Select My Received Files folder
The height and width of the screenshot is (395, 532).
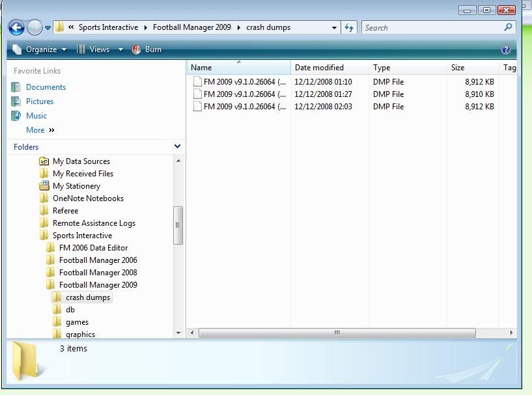click(x=83, y=174)
